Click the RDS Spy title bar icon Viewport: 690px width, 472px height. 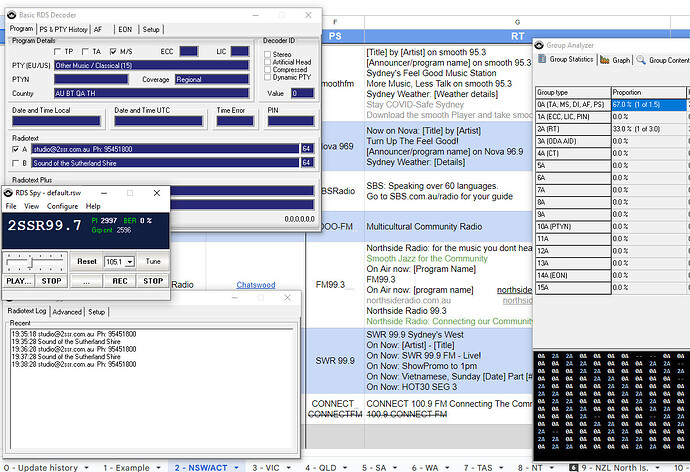tap(8, 192)
